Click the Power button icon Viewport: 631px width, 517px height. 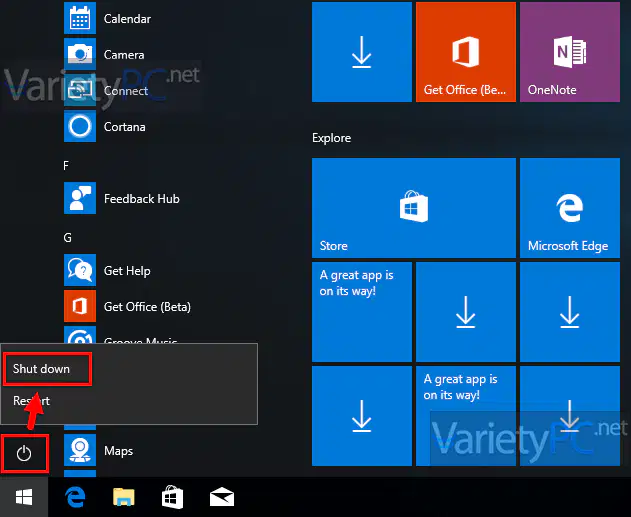pos(24,453)
